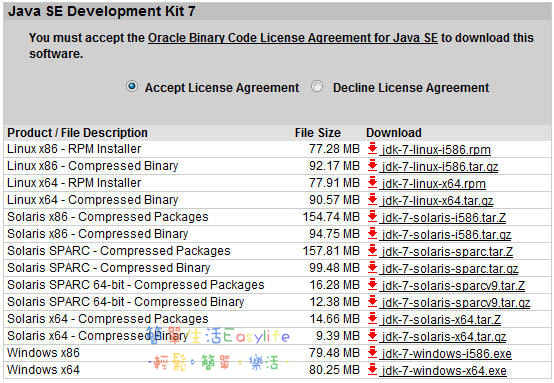Click download arrow for Solaris SPARC Compressed Binary
Screen dimensions: 554x383
(372, 267)
